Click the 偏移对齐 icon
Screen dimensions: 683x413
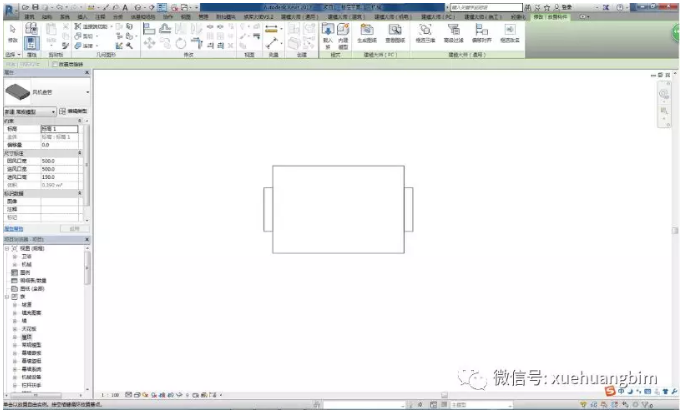[x=481, y=30]
